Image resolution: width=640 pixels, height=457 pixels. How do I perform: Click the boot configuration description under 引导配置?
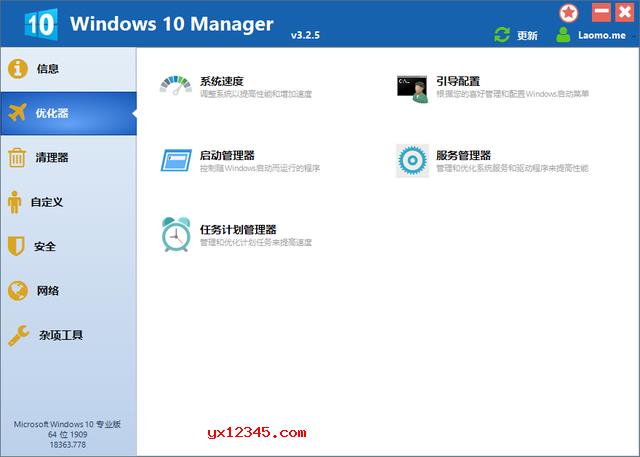(x=512, y=94)
